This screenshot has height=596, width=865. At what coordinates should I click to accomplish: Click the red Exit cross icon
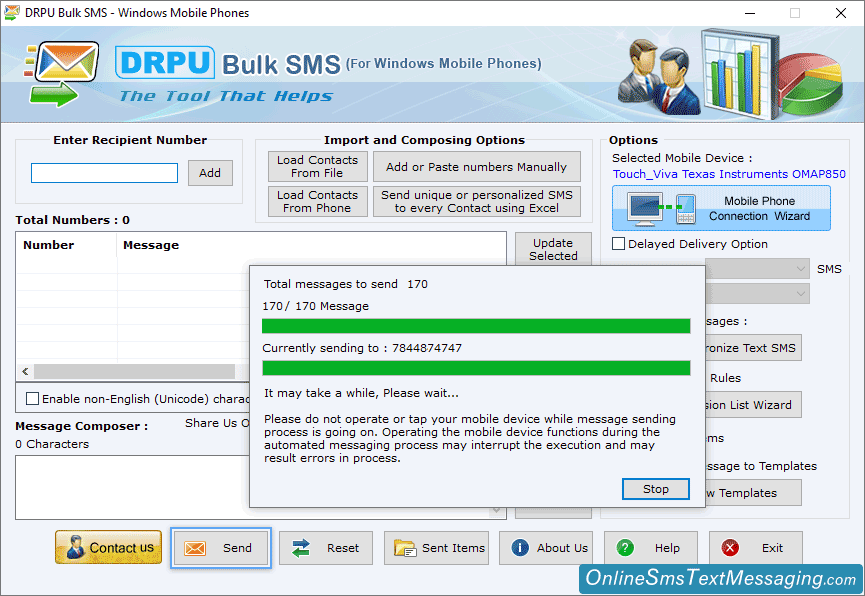(730, 547)
